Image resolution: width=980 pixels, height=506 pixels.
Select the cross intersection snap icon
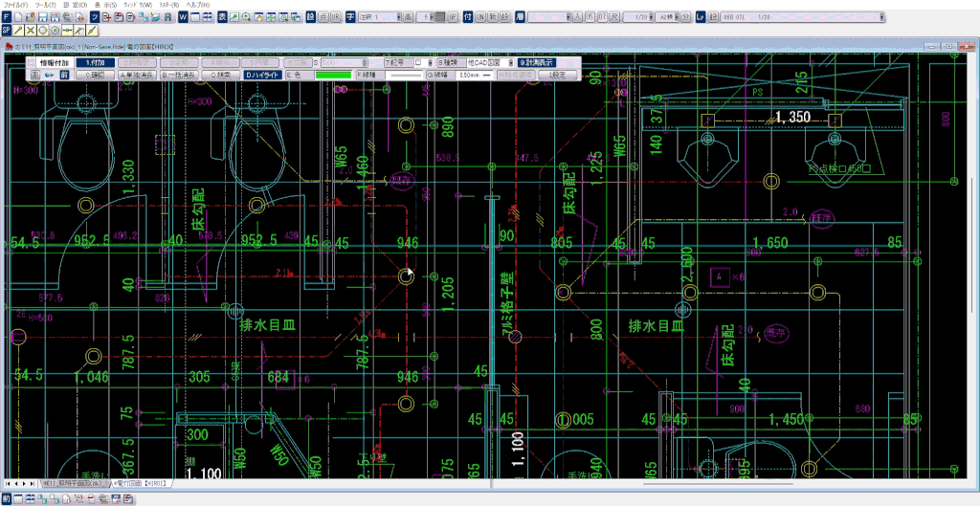[x=31, y=31]
